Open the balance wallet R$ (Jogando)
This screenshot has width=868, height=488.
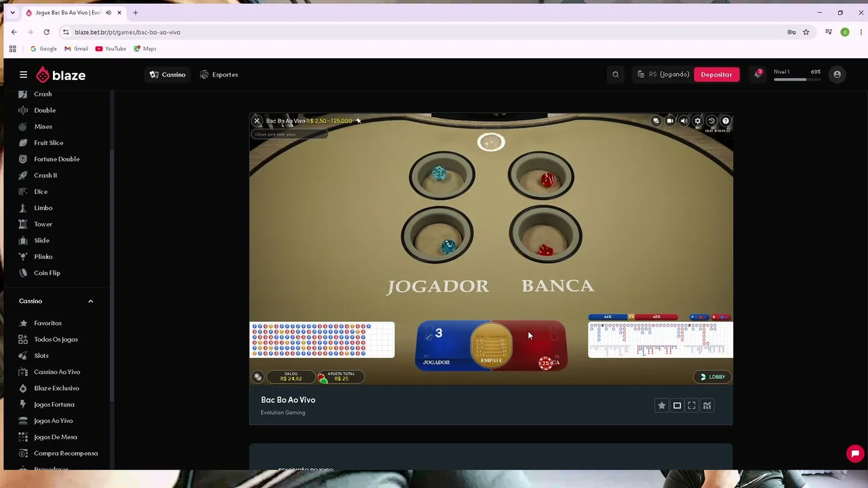(x=663, y=75)
